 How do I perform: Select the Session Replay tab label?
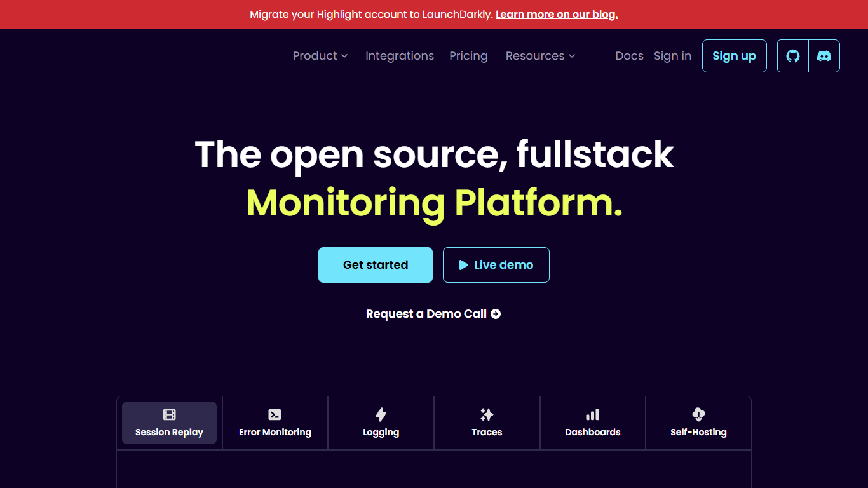pos(169,432)
